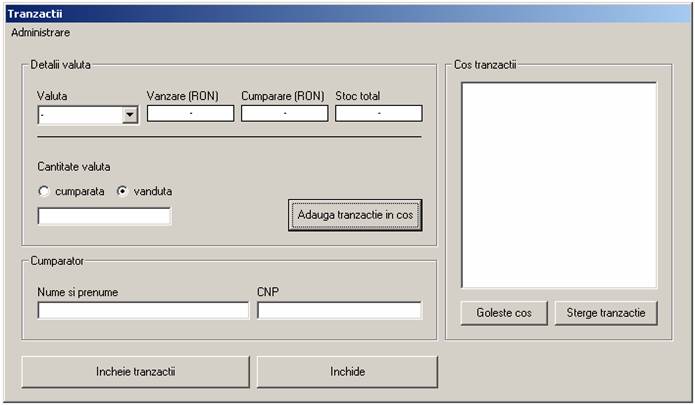Expand the Valuta dropdown arrow

point(129,115)
